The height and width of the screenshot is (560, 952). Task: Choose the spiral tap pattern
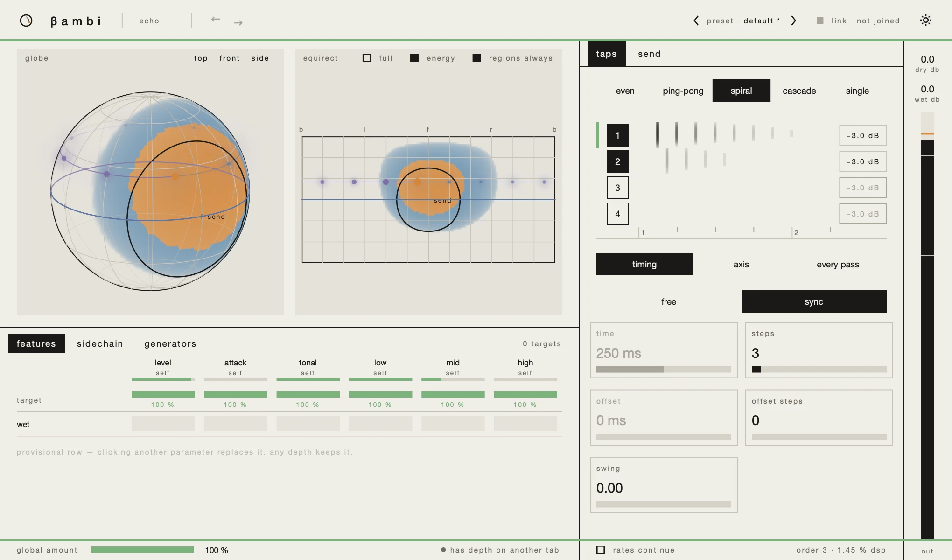click(741, 91)
